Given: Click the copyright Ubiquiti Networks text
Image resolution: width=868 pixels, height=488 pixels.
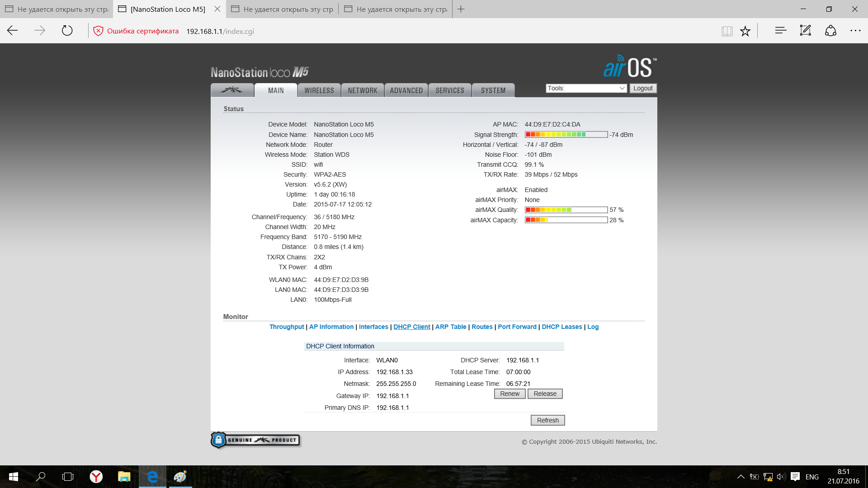Looking at the screenshot, I should tap(589, 442).
